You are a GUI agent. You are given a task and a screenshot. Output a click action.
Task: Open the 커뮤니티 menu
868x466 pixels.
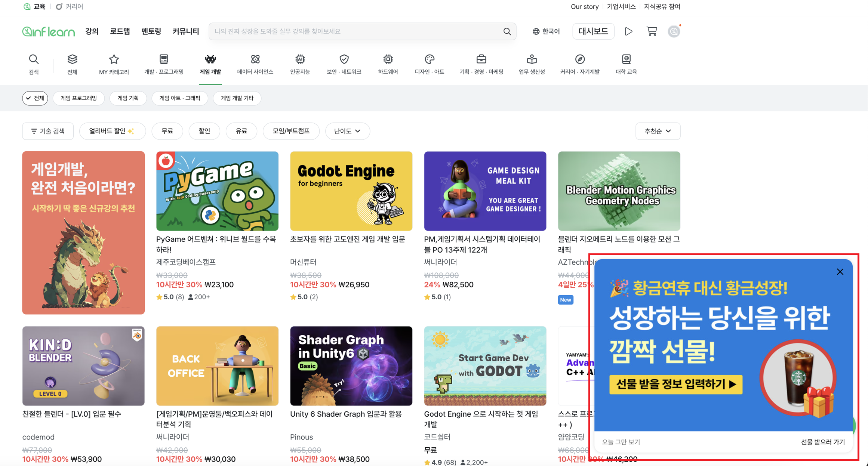tap(186, 31)
